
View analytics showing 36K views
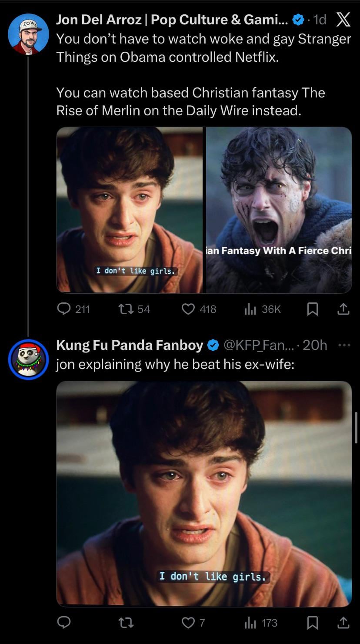tap(250, 309)
